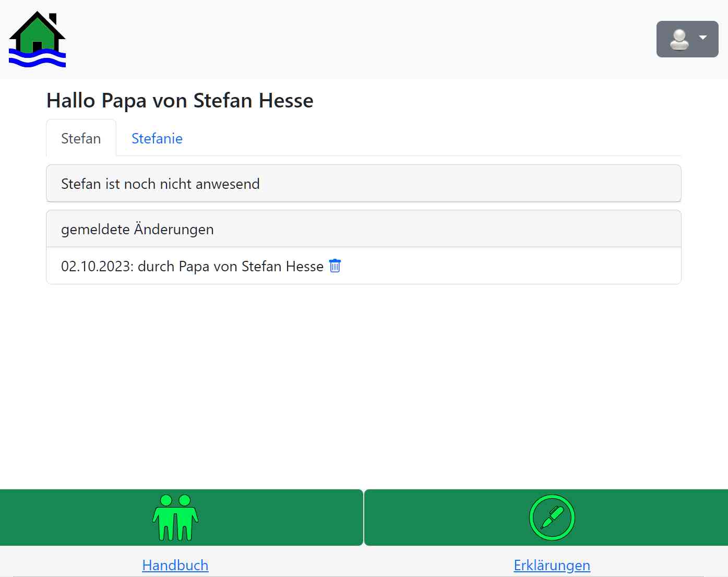Click the blue waves under the house
The width and height of the screenshot is (728, 577).
click(37, 58)
